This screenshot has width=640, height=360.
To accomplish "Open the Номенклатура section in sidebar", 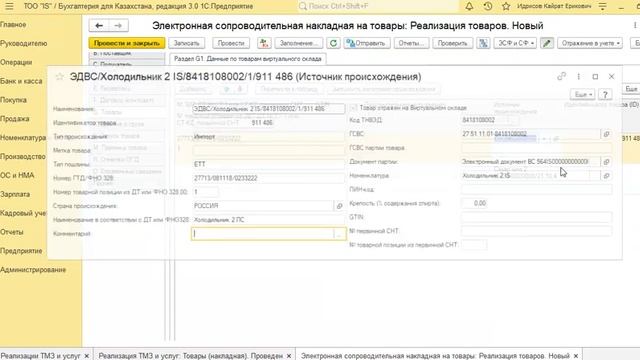I will click(23, 138).
